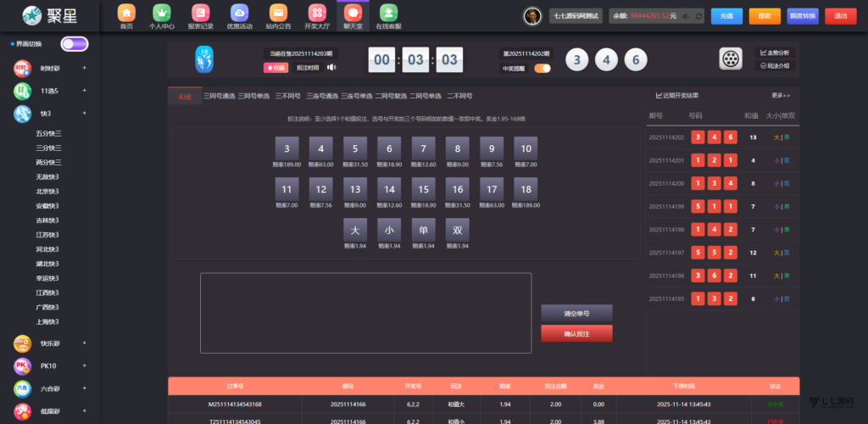Image resolution: width=868 pixels, height=424 pixels.
Task: Expand 时时彩 with plus sign
Action: (85, 68)
